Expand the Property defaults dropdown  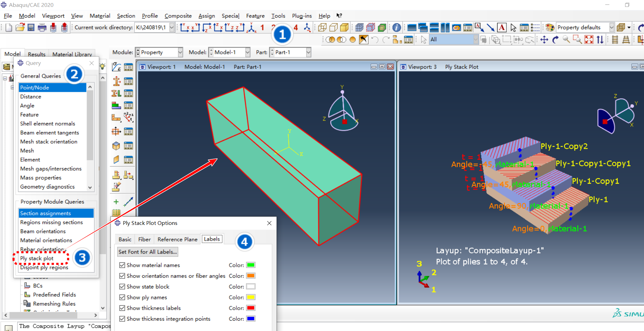pos(611,27)
